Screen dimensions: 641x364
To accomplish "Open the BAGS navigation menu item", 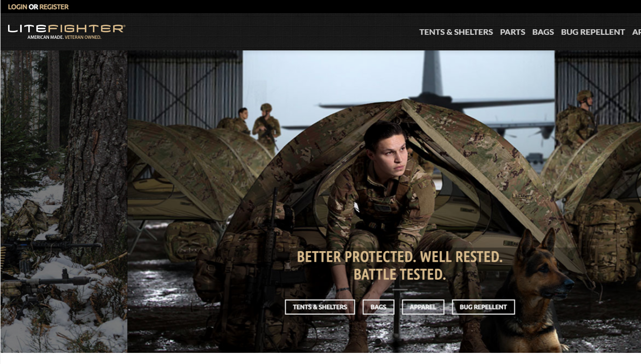I will click(543, 32).
